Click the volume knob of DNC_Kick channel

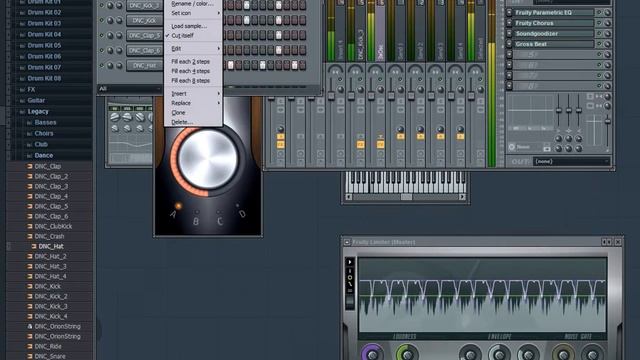click(119, 20)
